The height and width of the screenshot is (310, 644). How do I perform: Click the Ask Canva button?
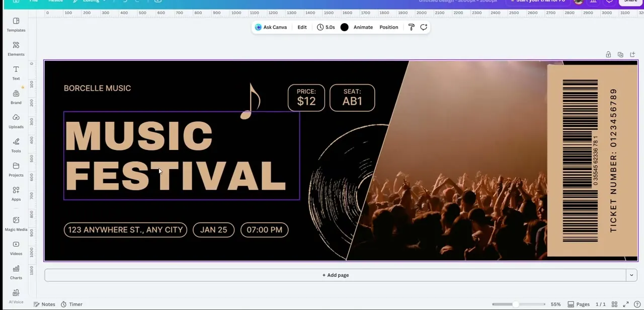271,27
